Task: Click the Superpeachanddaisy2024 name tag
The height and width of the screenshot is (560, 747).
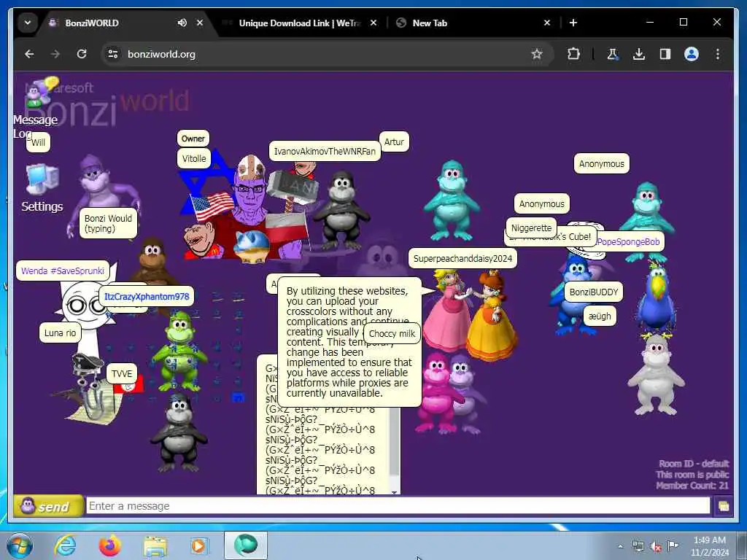Action: coord(462,259)
